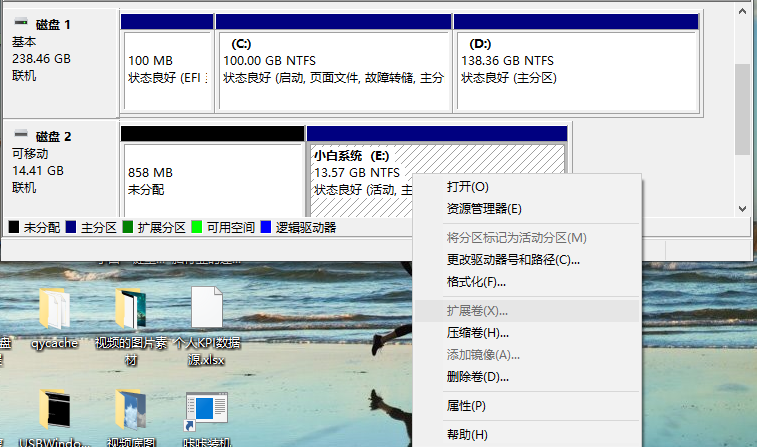Choose 资源管理器(E) in the context menu
This screenshot has height=447, width=757.
483,209
